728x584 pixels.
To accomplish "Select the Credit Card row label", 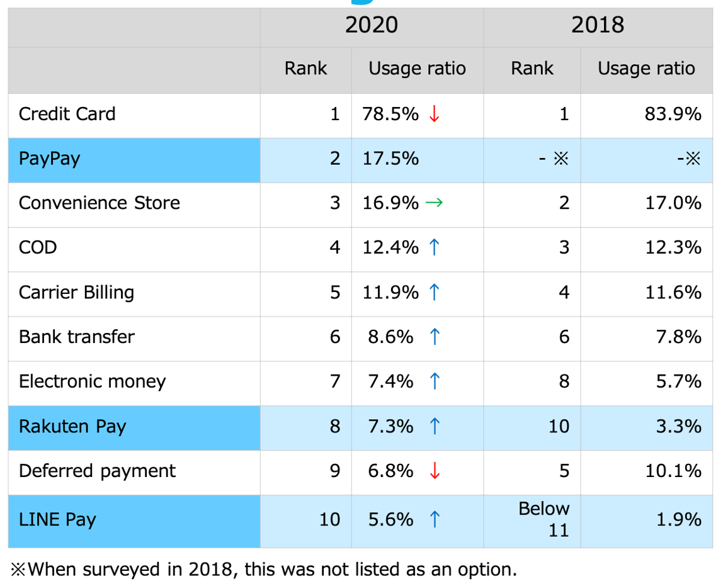I will (x=67, y=114).
